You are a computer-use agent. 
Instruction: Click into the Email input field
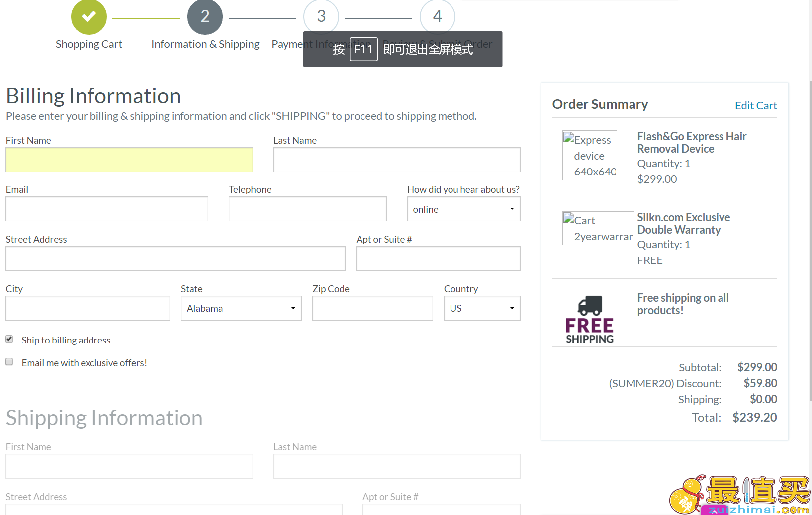tap(107, 209)
